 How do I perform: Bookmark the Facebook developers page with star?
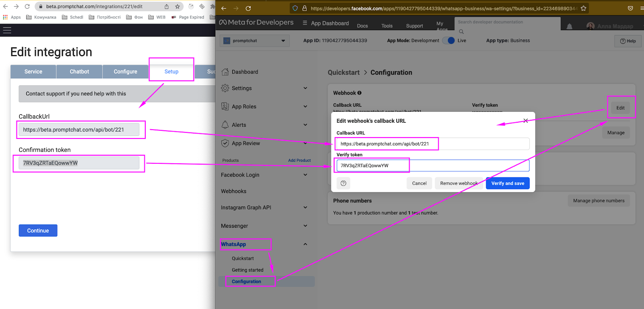pyautogui.click(x=583, y=8)
